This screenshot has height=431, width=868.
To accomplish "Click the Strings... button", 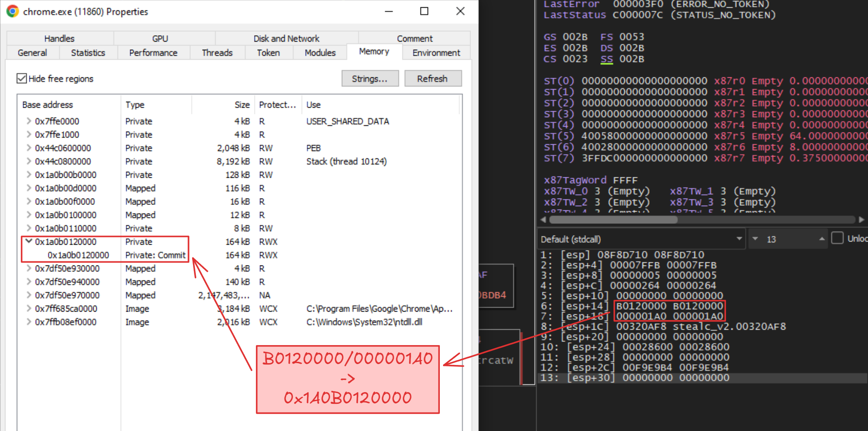I will (x=370, y=78).
